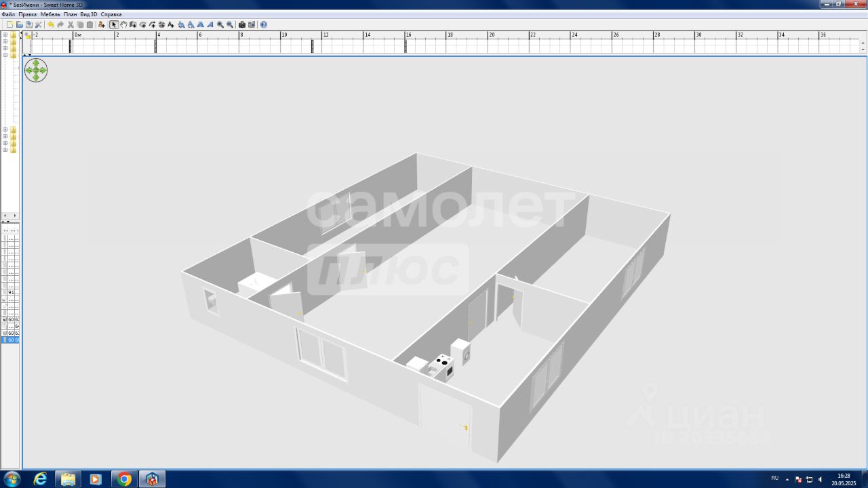Image resolution: width=868 pixels, height=488 pixels.
Task: Cut the selection with scissors icon
Action: (x=71, y=24)
